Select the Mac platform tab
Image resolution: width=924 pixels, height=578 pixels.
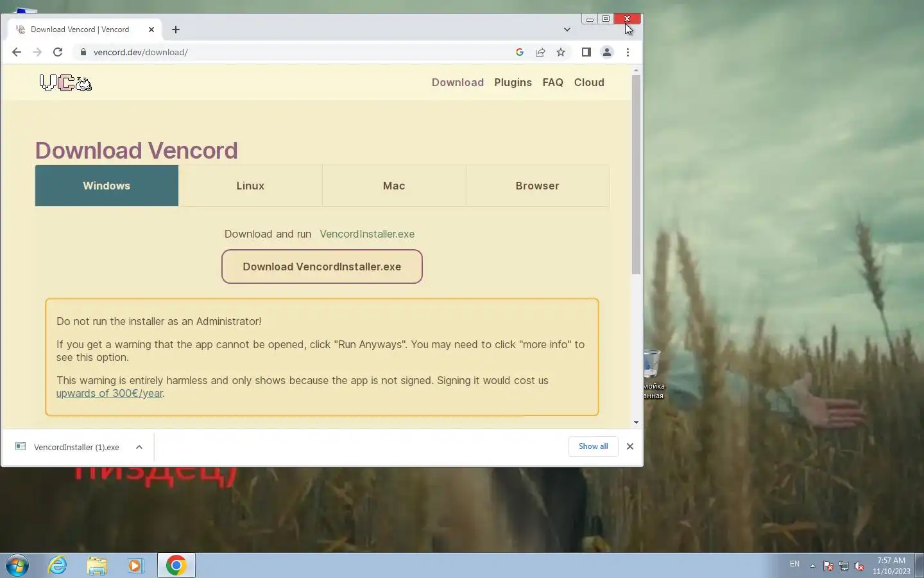coord(394,186)
